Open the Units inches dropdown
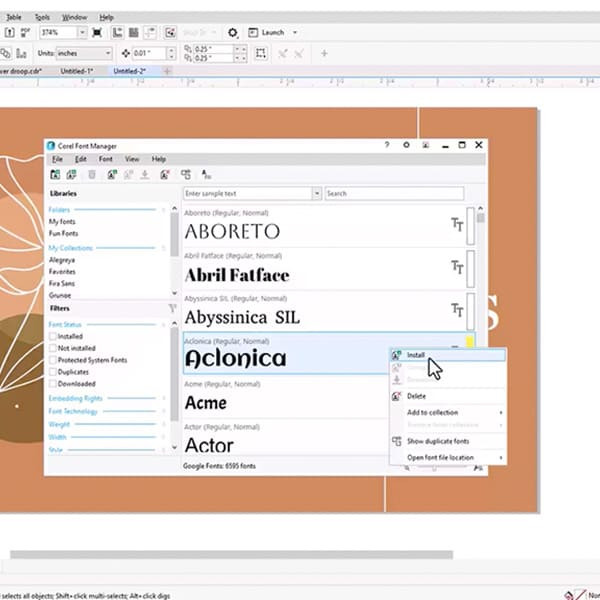Screen dimensions: 600x600 108,53
